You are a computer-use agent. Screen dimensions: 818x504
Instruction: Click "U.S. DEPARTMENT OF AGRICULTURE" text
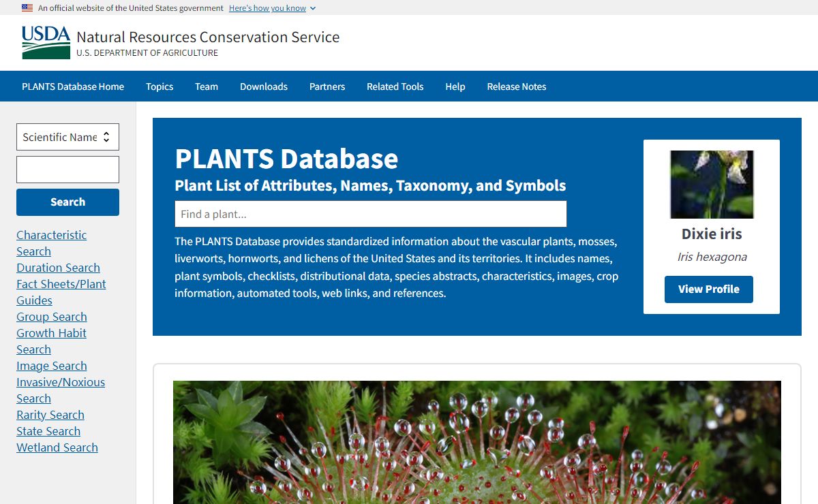pyautogui.click(x=147, y=53)
